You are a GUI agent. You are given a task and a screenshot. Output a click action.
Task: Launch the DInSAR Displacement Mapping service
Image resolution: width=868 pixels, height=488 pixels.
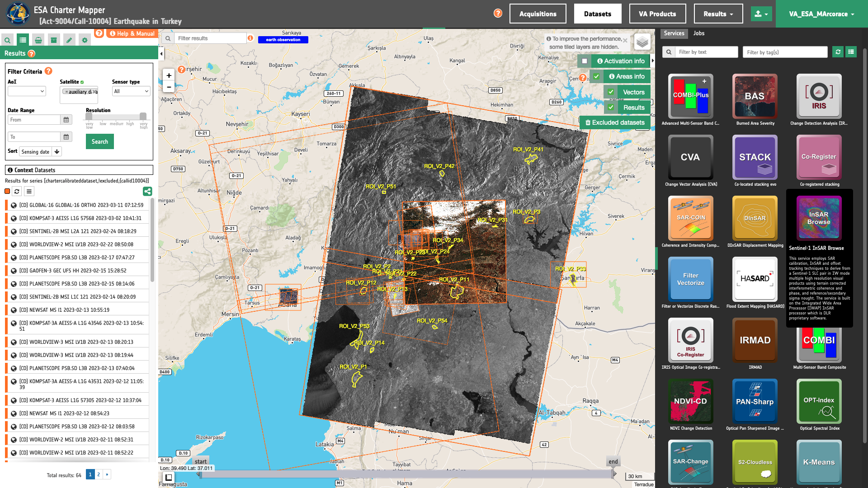[755, 218]
